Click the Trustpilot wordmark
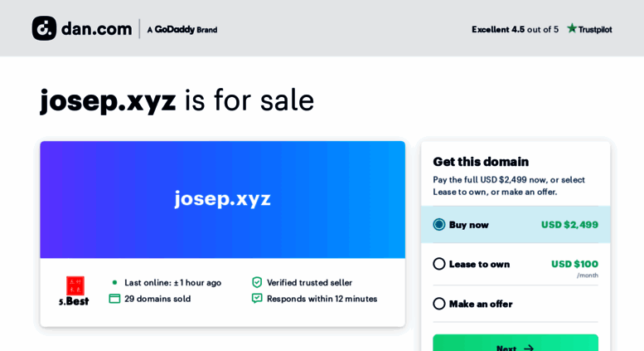This screenshot has width=644, height=351. (x=595, y=30)
